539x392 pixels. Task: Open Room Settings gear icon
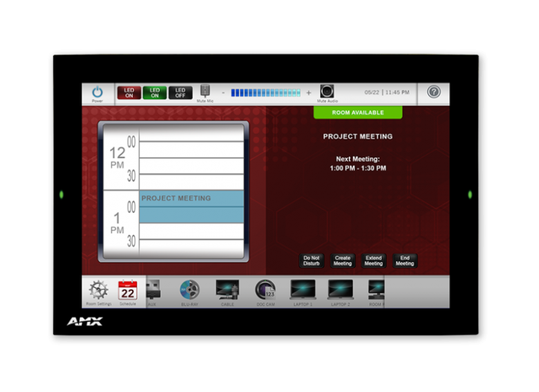(x=98, y=290)
